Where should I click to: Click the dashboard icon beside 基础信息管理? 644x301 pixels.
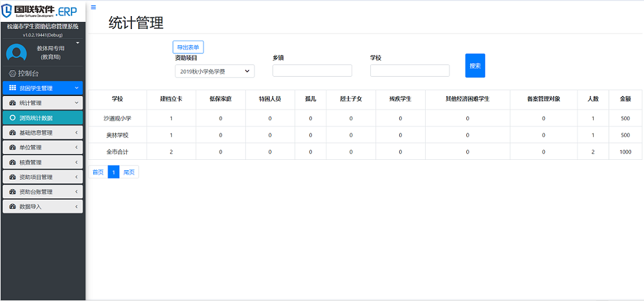12,133
